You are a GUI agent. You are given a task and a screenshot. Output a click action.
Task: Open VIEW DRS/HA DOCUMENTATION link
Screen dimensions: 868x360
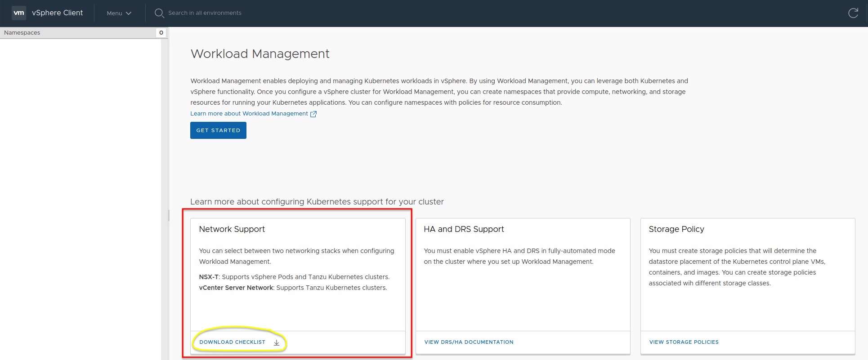coord(469,342)
